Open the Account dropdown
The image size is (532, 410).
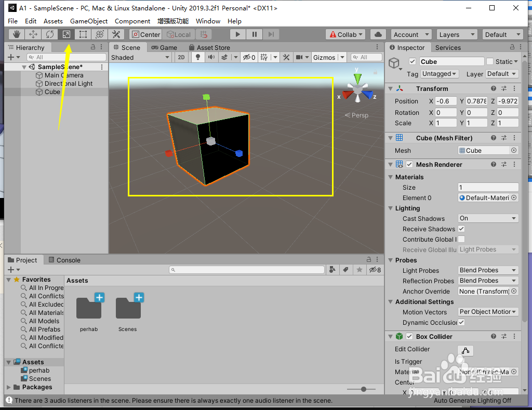411,34
